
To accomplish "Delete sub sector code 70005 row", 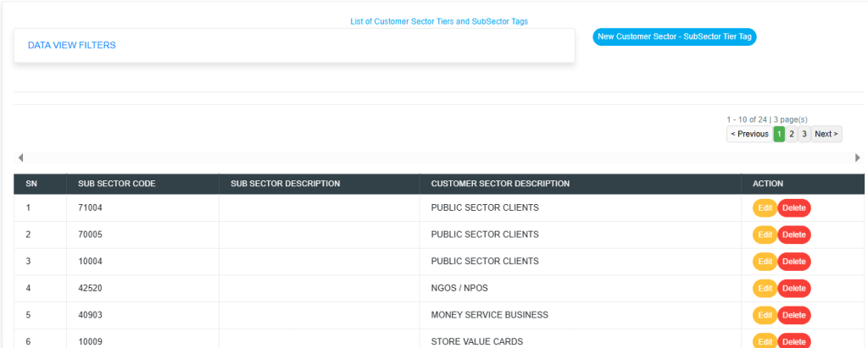I will tap(793, 235).
